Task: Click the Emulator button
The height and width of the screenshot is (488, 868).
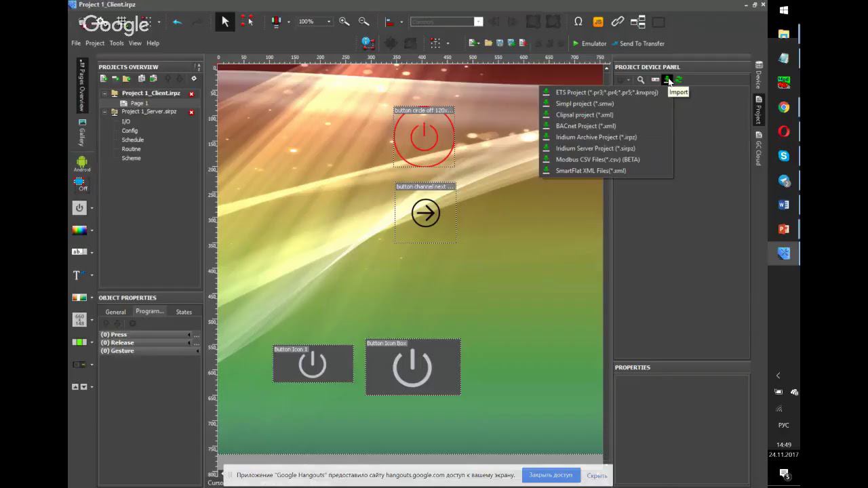Action: (x=589, y=43)
